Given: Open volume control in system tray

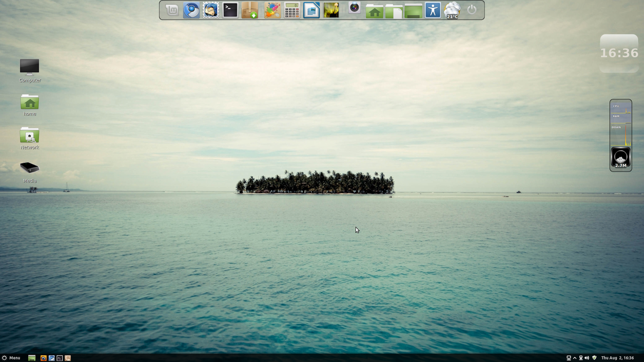Looking at the screenshot, I should coord(587,358).
